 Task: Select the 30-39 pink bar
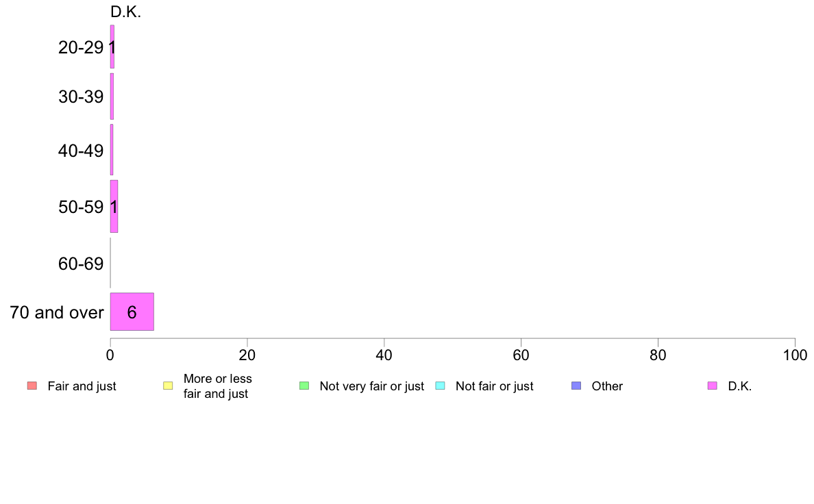coord(112,97)
